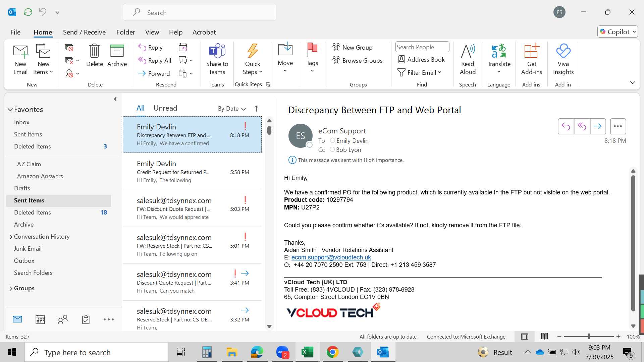This screenshot has width=644, height=362.
Task: Open the File menu
Action: [15, 32]
